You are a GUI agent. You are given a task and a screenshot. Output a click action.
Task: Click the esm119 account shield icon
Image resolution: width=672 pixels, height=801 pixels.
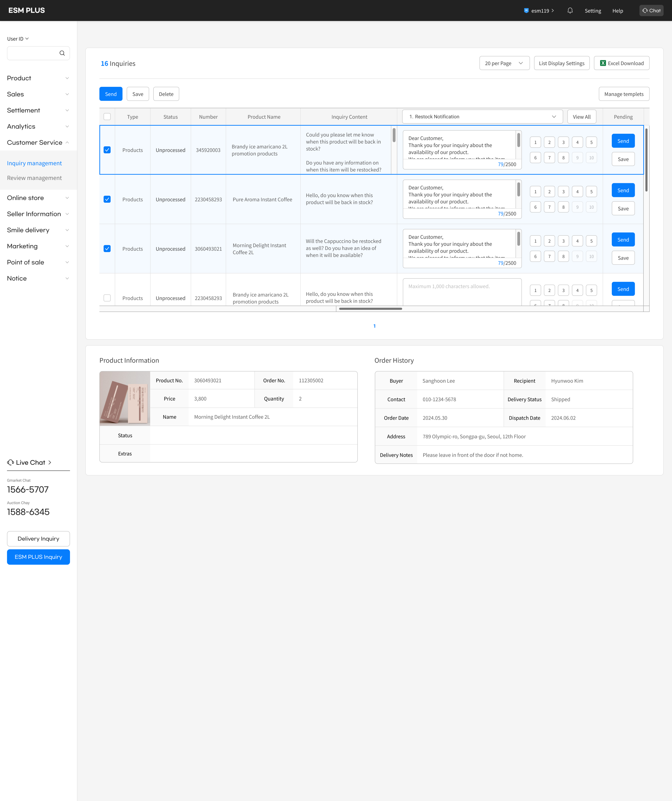pyautogui.click(x=526, y=11)
